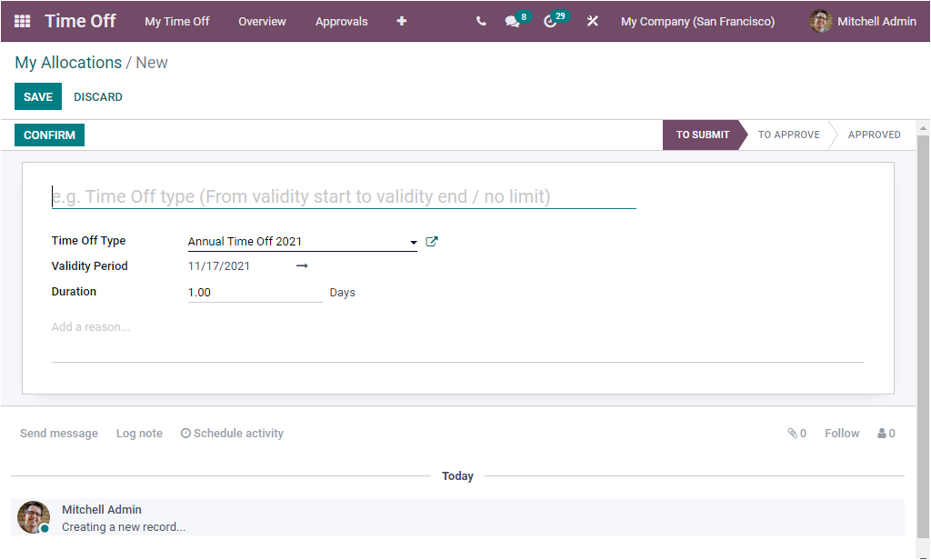Click the Duration input field
The width and height of the screenshot is (931, 560).
pyautogui.click(x=255, y=292)
